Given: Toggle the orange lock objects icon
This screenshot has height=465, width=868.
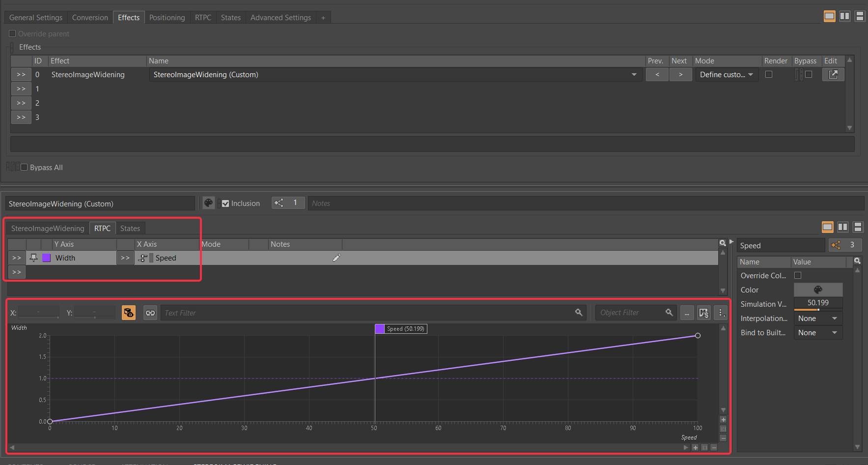Looking at the screenshot, I should tap(129, 313).
